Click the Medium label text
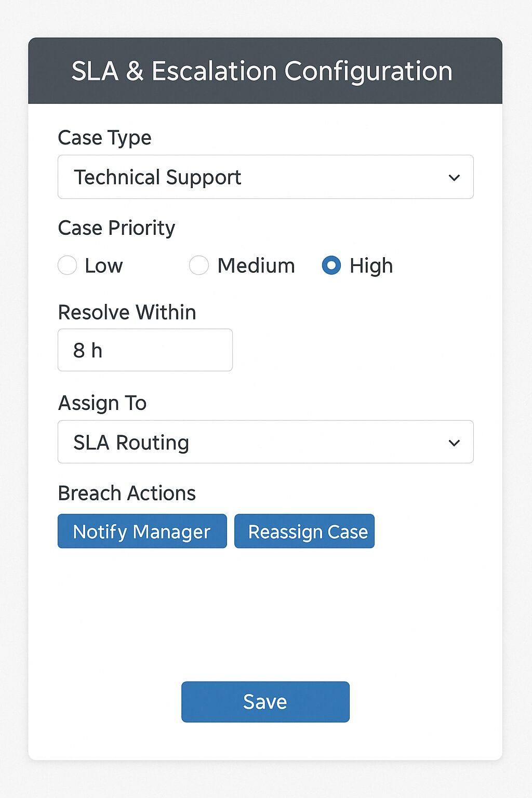The image size is (532, 798). 256,266
